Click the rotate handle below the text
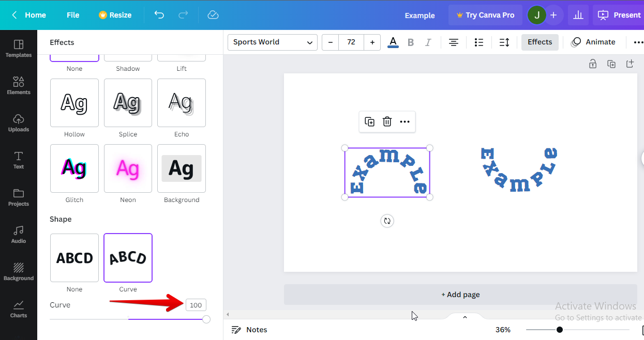The width and height of the screenshot is (644, 340). (387, 221)
